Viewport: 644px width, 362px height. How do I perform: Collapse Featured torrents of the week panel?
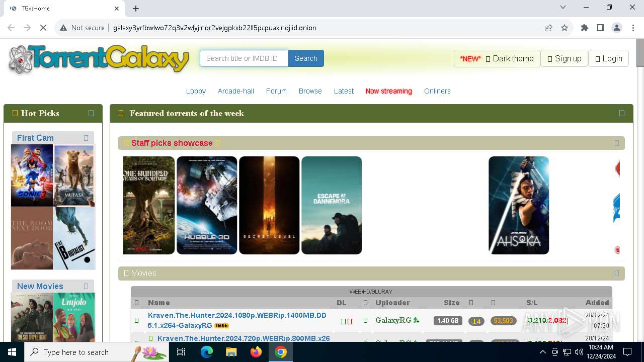click(622, 113)
